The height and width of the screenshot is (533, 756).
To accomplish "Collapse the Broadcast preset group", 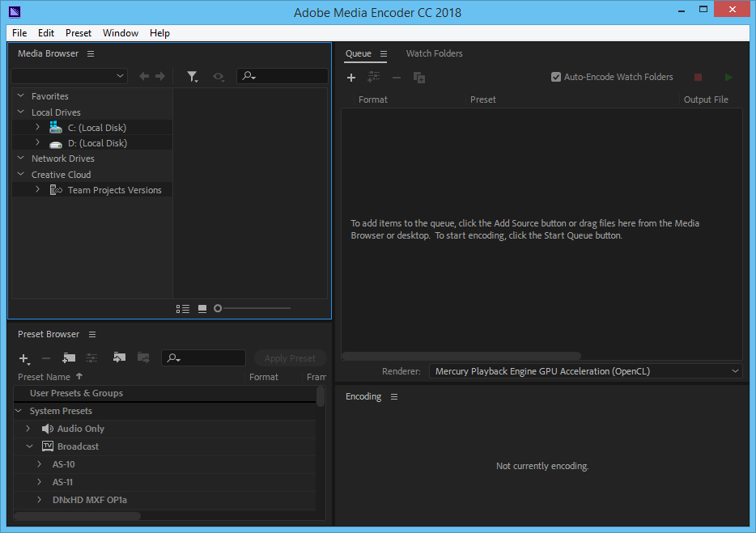I will point(29,446).
